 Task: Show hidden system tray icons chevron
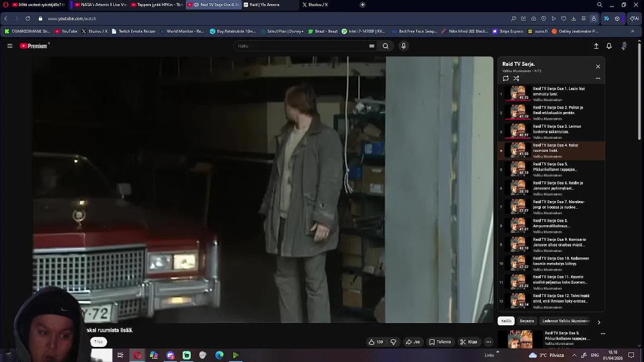pos(574,355)
